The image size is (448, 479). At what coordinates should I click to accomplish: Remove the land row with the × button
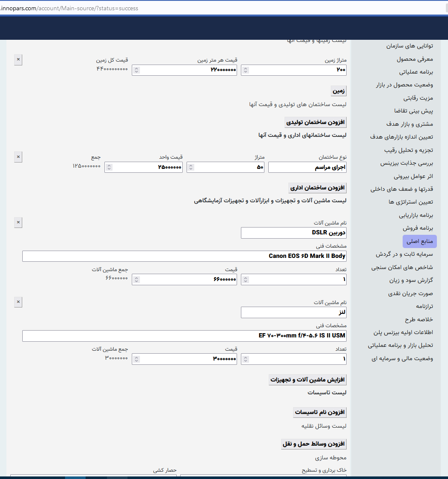pyautogui.click(x=18, y=59)
